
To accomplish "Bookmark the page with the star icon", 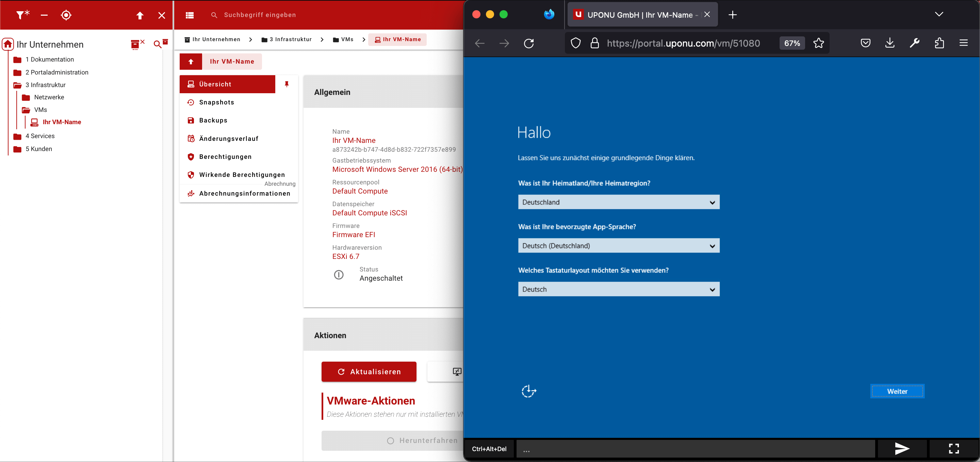I will tap(819, 43).
